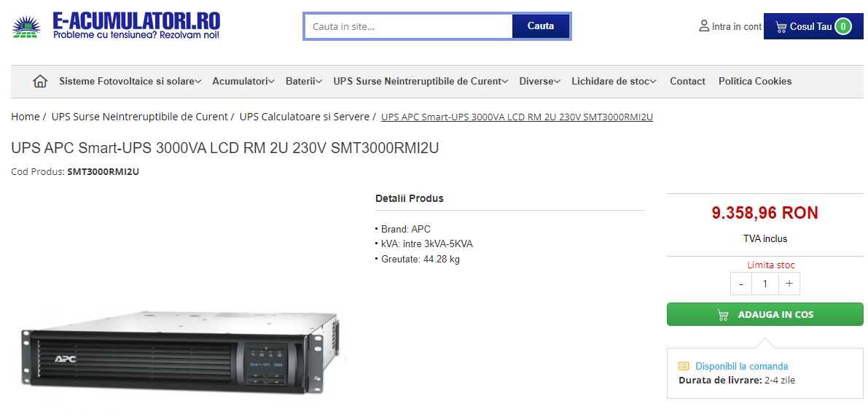
Task: Expand the Diverse menu
Action: [540, 82]
